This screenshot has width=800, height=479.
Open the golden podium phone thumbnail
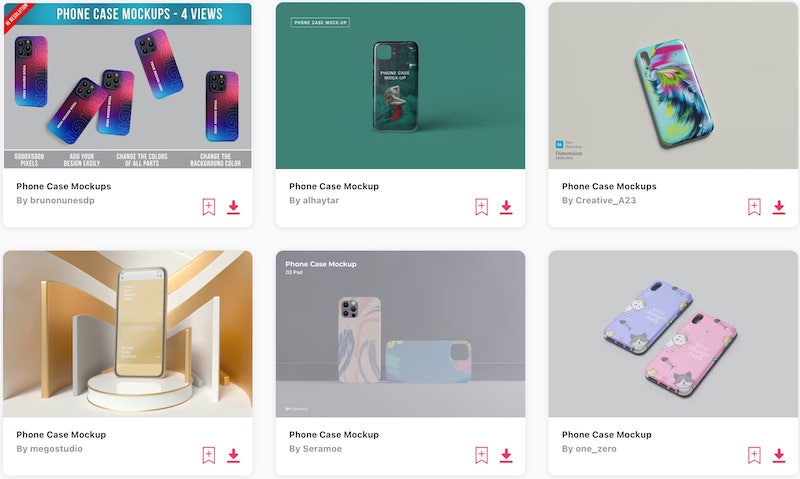pyautogui.click(x=128, y=334)
